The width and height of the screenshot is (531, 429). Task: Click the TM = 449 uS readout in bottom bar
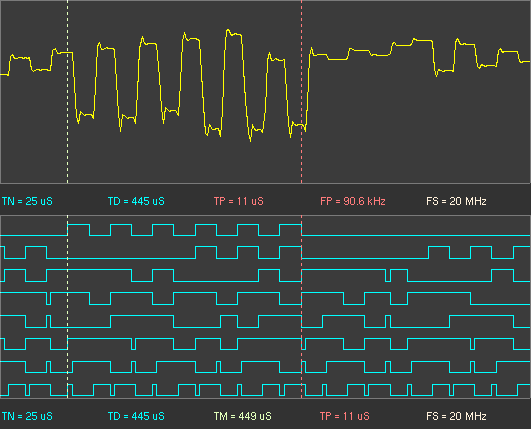pyautogui.click(x=242, y=416)
